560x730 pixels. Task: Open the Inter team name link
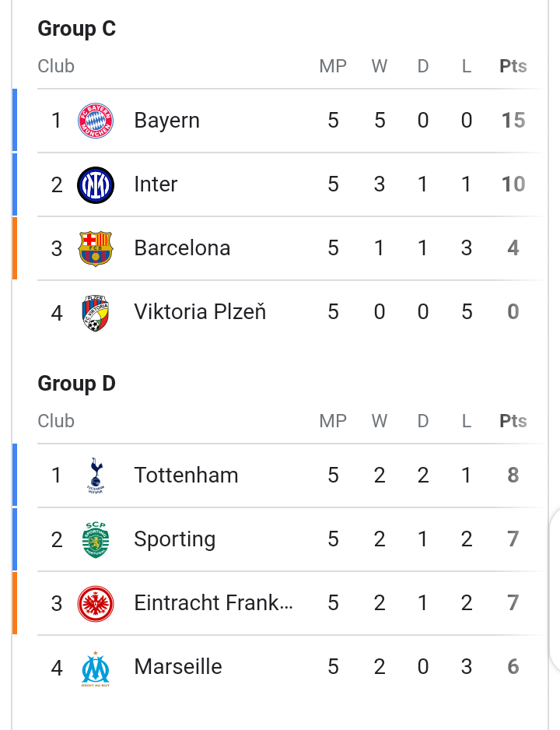click(156, 184)
